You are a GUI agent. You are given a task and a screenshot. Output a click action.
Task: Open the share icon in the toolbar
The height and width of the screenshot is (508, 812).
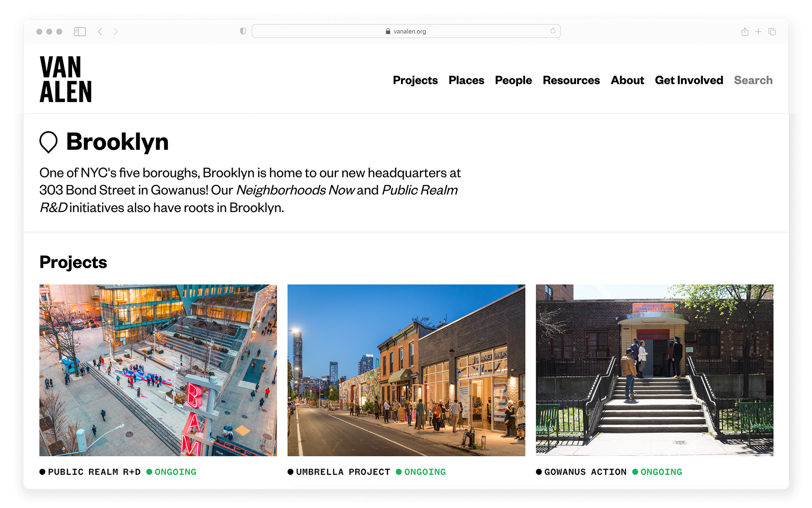tap(745, 31)
